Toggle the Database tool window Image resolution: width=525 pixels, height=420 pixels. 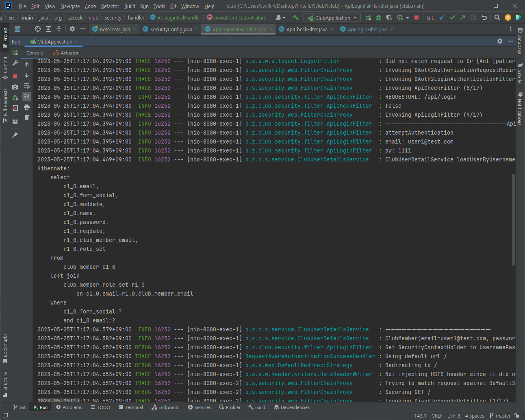pyautogui.click(x=520, y=41)
